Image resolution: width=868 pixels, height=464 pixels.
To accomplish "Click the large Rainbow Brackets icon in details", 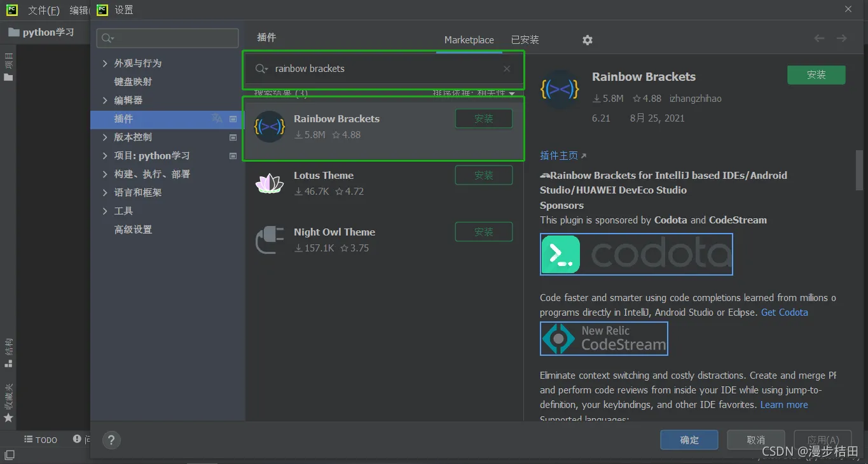I will [x=559, y=90].
